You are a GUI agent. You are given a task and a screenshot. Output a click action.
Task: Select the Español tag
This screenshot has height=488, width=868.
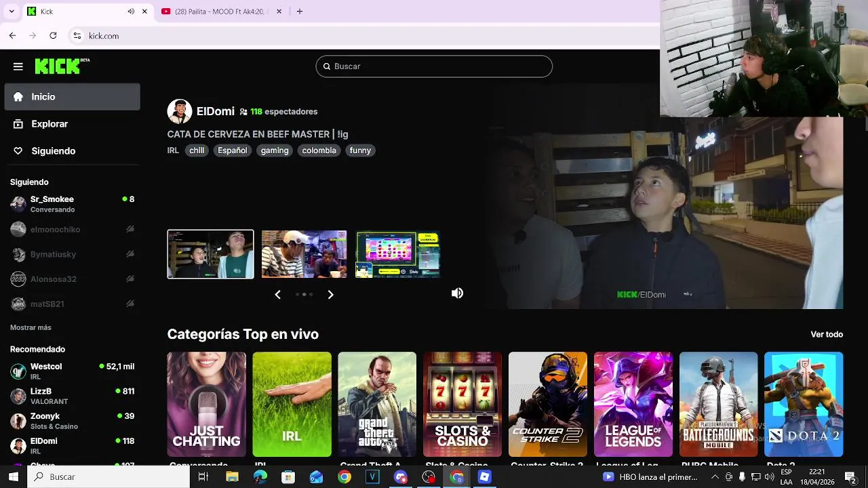coord(233,150)
